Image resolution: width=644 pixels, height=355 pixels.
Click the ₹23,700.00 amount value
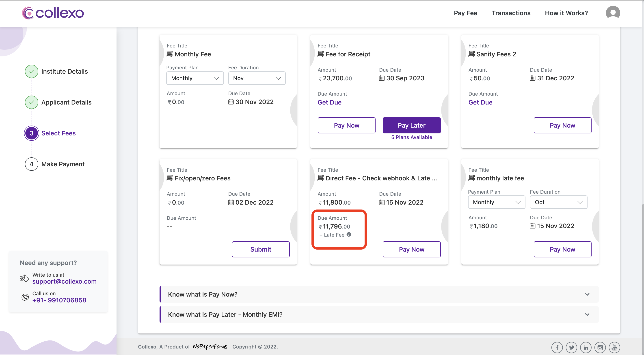[x=335, y=78]
